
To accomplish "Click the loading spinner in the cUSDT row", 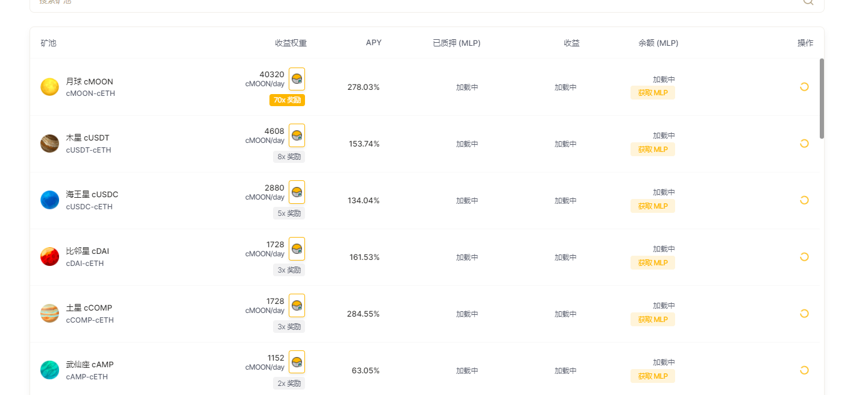I will [804, 144].
